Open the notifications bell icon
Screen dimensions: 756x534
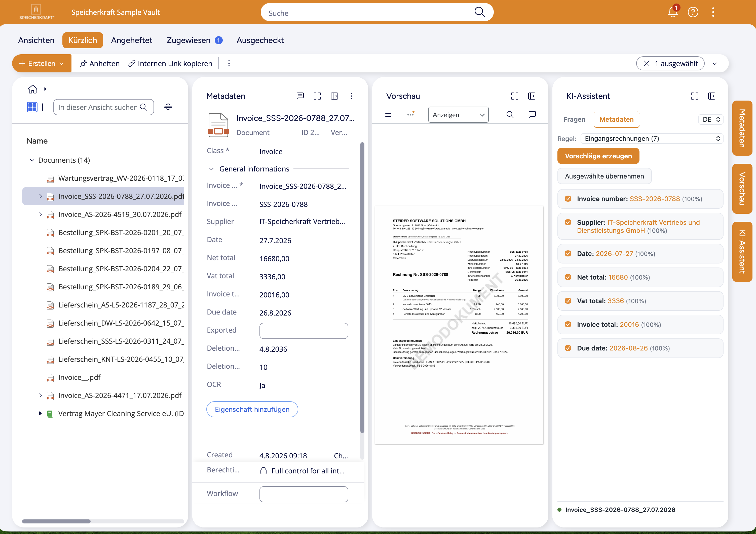672,12
